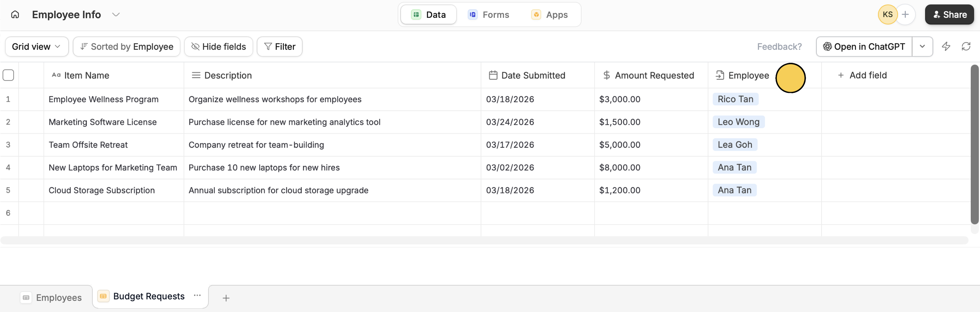Click the vertical scrollbar
The height and width of the screenshot is (312, 980).
click(x=974, y=145)
